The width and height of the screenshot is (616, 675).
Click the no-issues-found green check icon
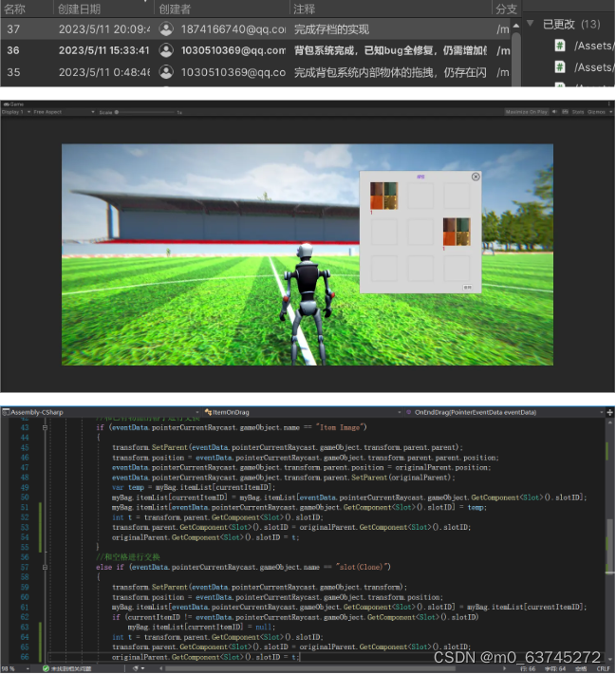pos(46,668)
